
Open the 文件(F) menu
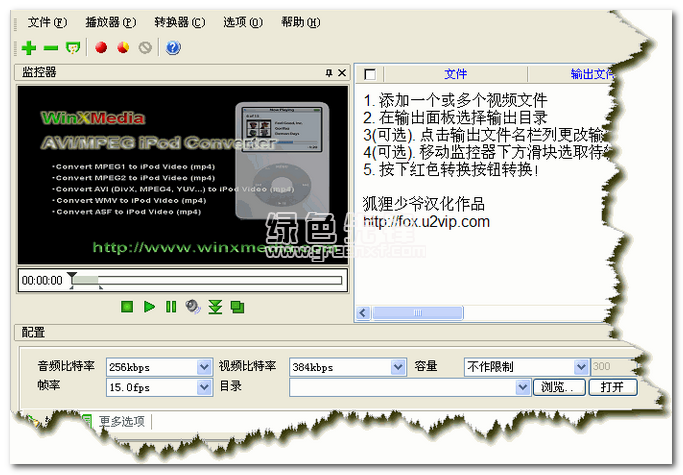pos(47,22)
